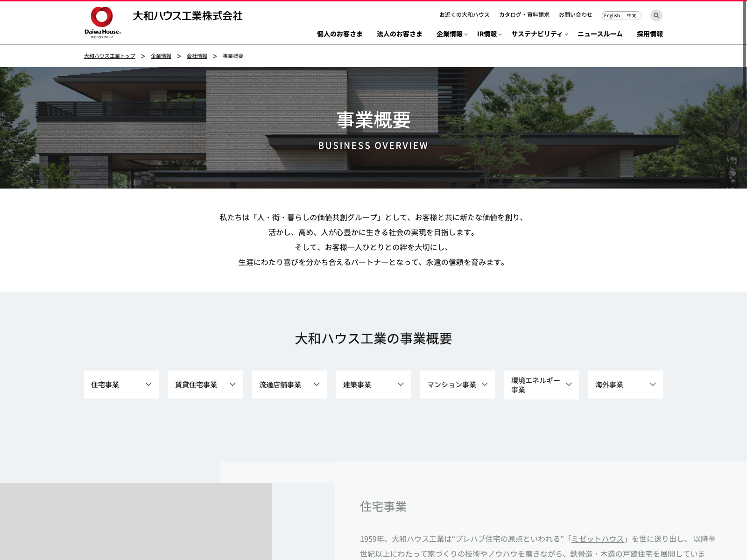747x560 pixels.
Task: Expand the 企業情報 navigation menu
Action: (451, 34)
